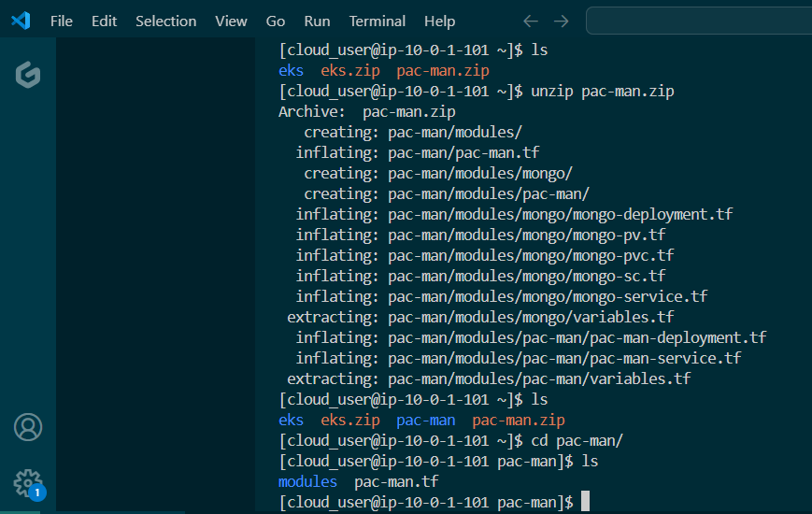Expand the Selection menu
812x514 pixels.
165,21
